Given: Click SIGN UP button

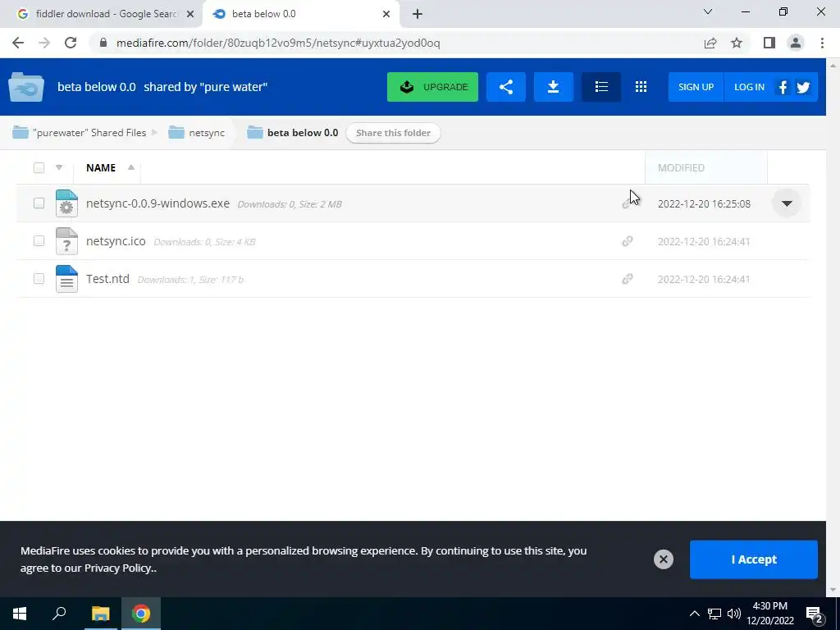Looking at the screenshot, I should tap(696, 87).
